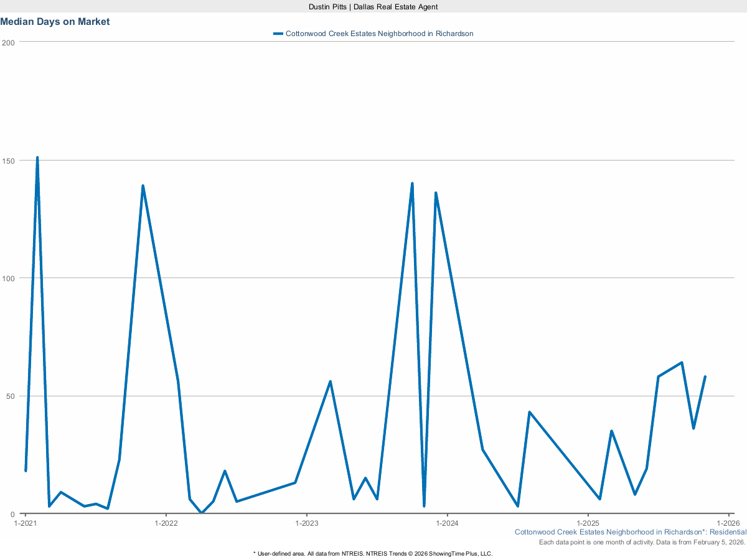Click the footer Residential area caption
Image resolution: width=747 pixels, height=560 pixels.
[630, 532]
